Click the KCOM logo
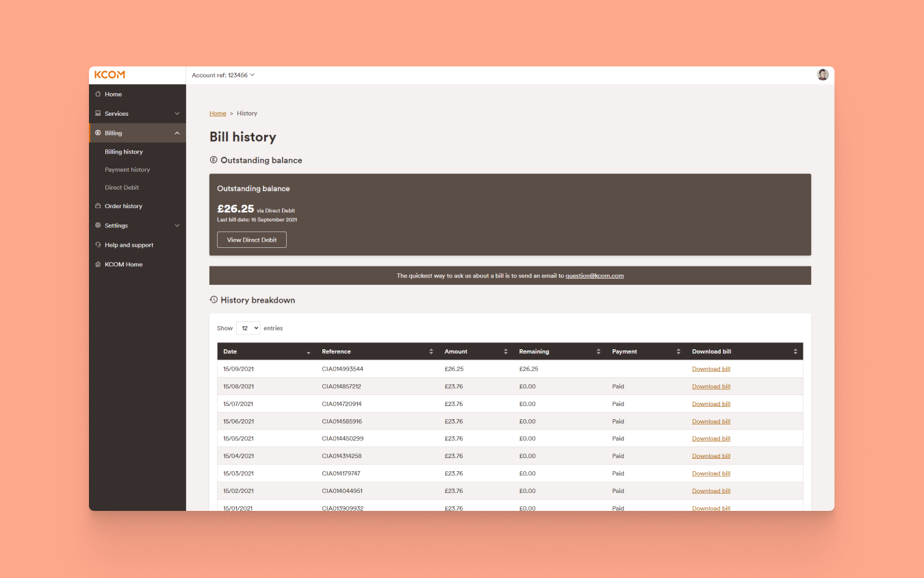Viewport: 924px width, 578px height. pos(110,75)
